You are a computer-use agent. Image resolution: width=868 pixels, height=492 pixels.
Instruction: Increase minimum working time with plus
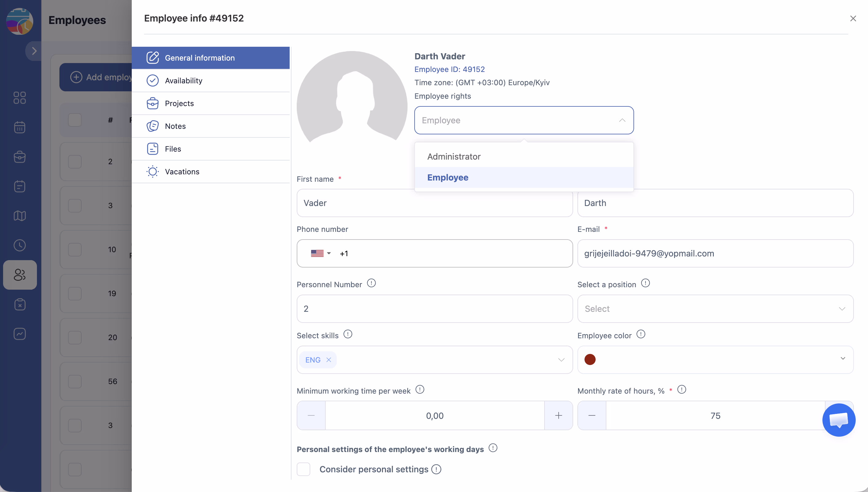tap(558, 416)
